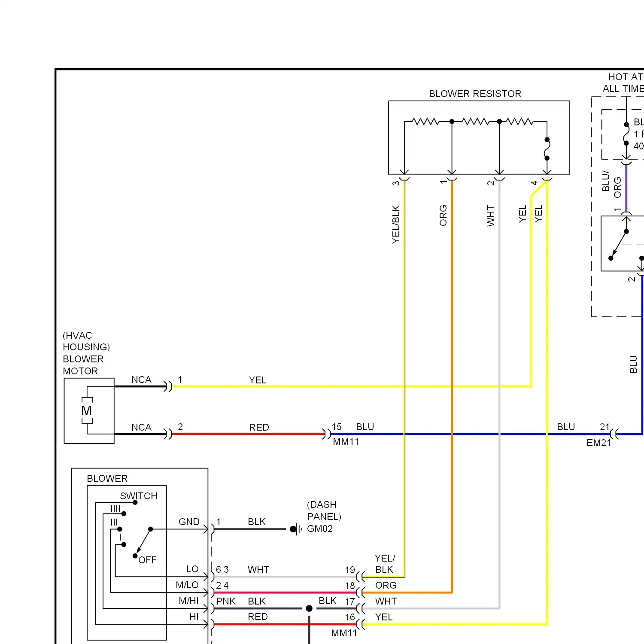Click the III switch position label
The image size is (644, 644).
tap(114, 522)
